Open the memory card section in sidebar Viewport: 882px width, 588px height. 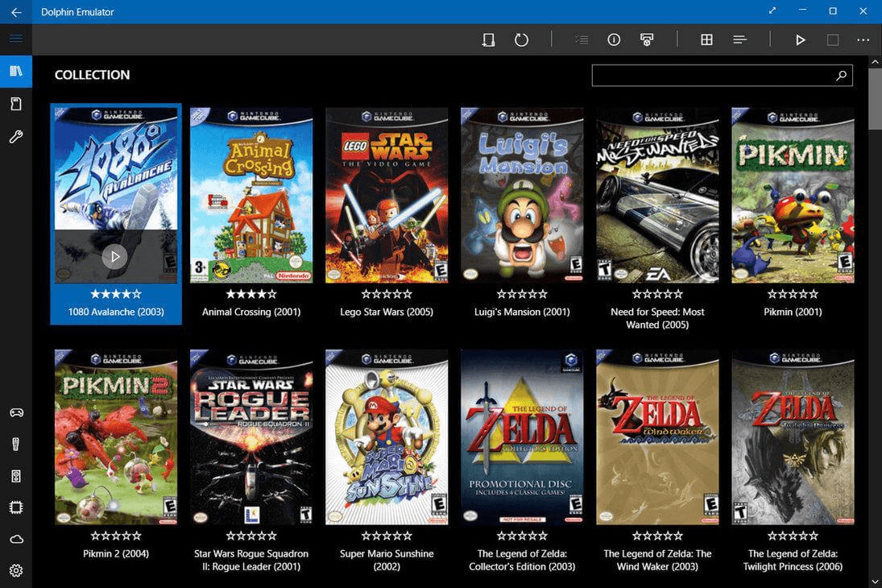coord(16,104)
